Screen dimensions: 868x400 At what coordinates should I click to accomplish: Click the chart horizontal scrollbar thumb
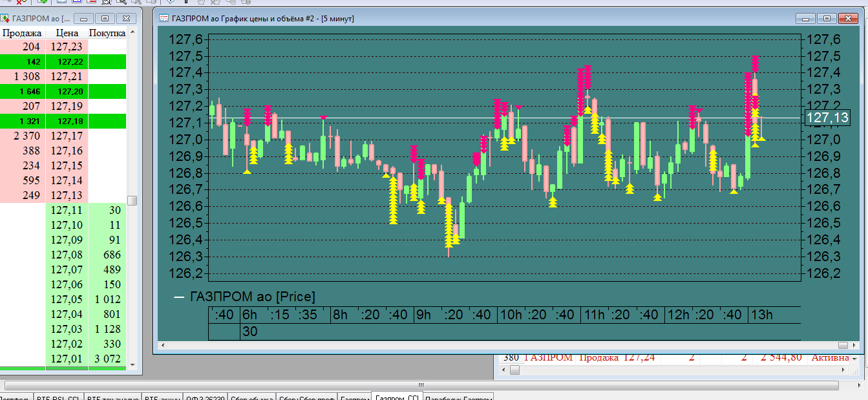(x=843, y=346)
